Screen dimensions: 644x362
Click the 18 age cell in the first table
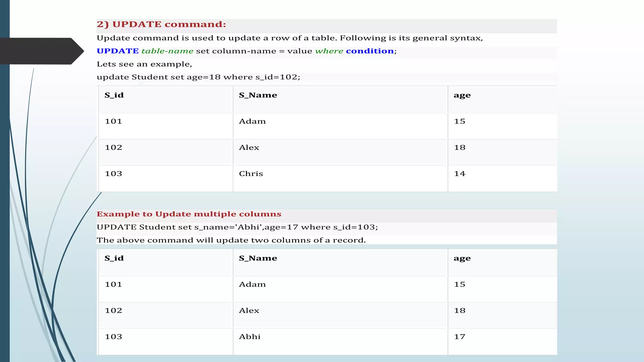(502, 152)
